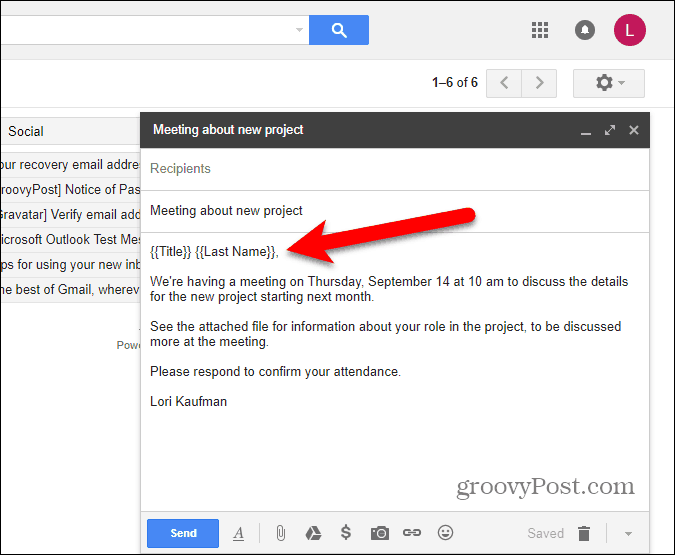Click the 'We're having a meeting' paragraph
675x555 pixels.
coord(389,289)
